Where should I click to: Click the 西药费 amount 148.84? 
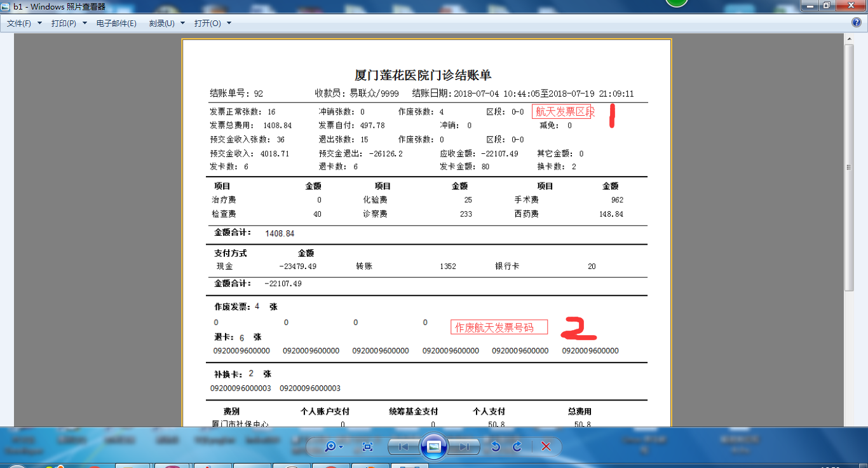611,214
